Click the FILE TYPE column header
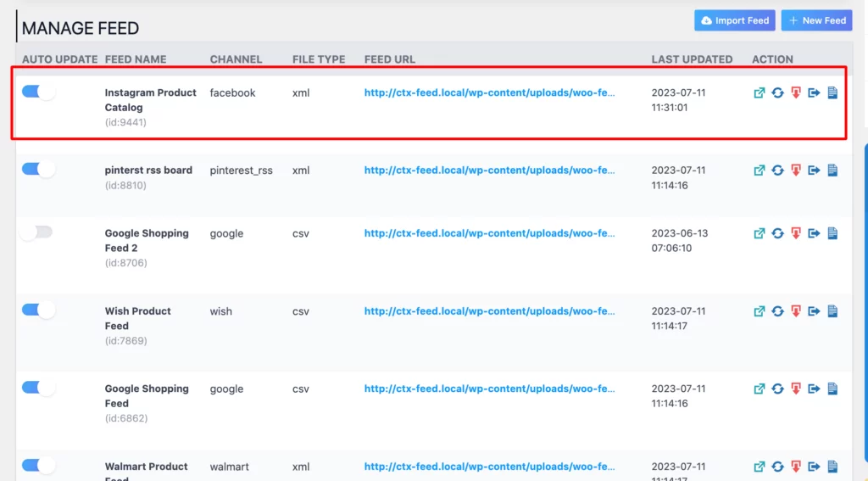The image size is (868, 481). click(x=319, y=59)
